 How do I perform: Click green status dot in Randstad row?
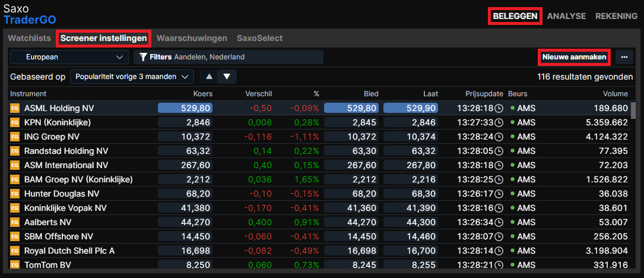pyautogui.click(x=512, y=151)
